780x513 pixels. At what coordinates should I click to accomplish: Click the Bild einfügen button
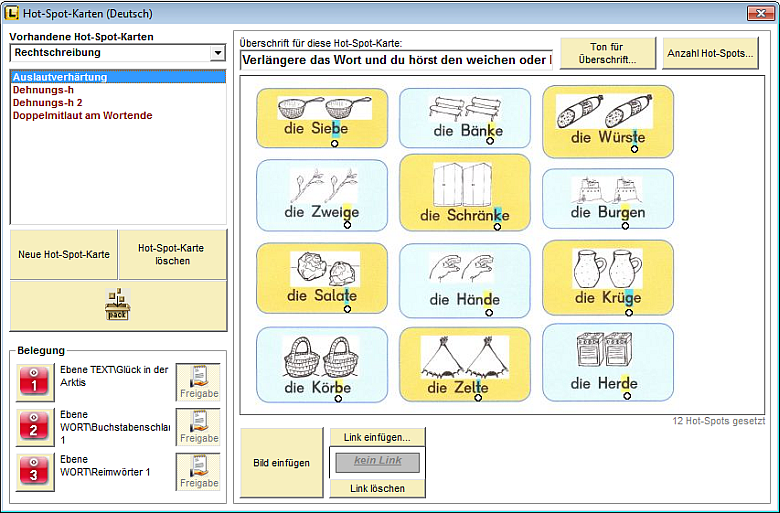(x=281, y=463)
